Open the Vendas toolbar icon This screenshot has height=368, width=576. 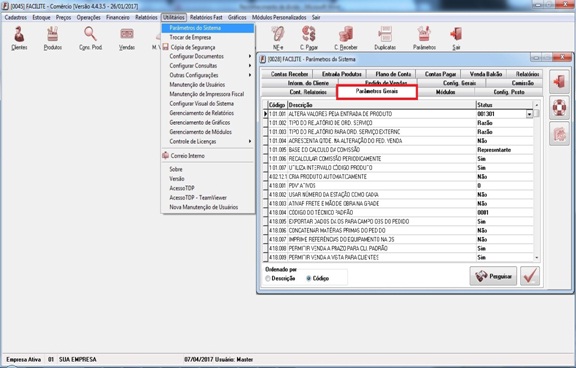[127, 38]
